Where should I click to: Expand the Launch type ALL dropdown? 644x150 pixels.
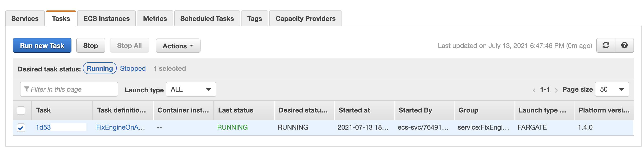tap(191, 89)
